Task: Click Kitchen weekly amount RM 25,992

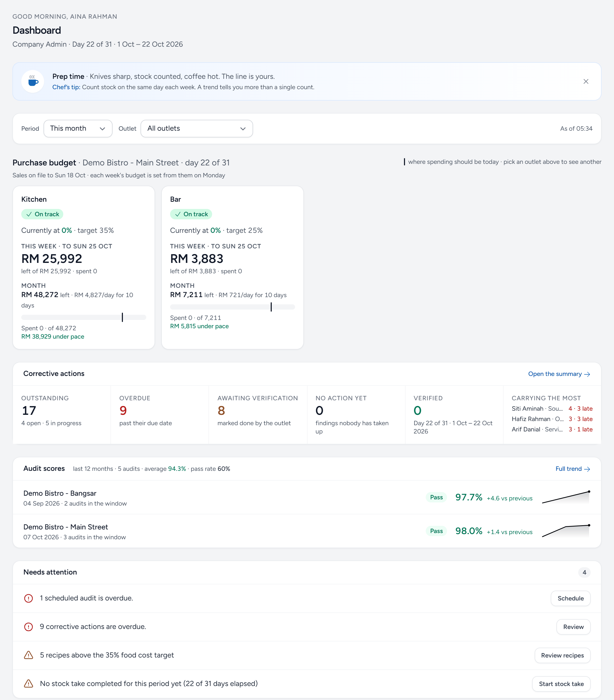Action: coord(52,258)
